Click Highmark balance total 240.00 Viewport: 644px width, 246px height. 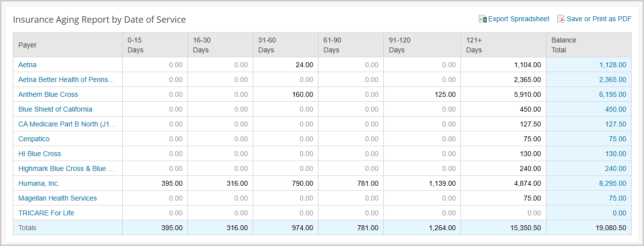tap(615, 168)
